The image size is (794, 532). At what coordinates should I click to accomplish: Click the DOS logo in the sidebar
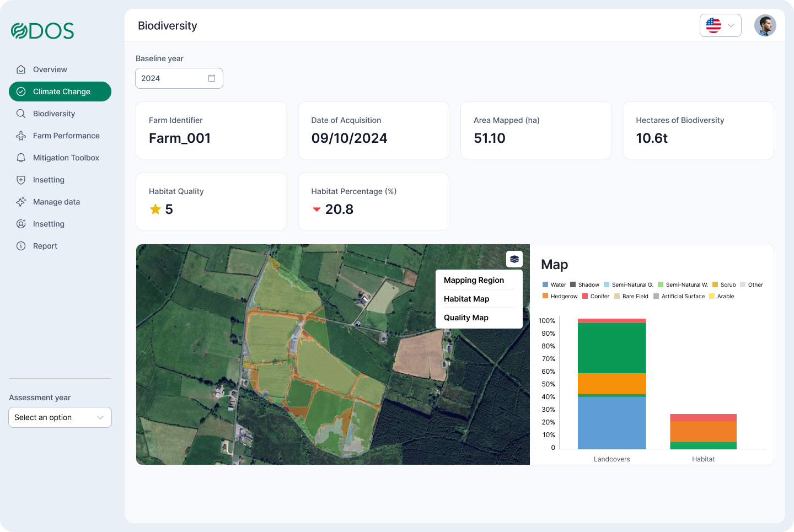click(42, 31)
